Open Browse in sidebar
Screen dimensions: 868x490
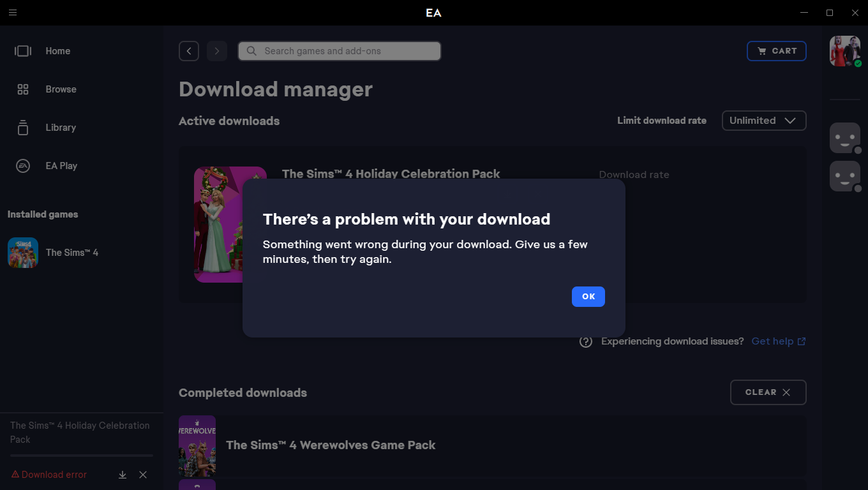pos(61,89)
